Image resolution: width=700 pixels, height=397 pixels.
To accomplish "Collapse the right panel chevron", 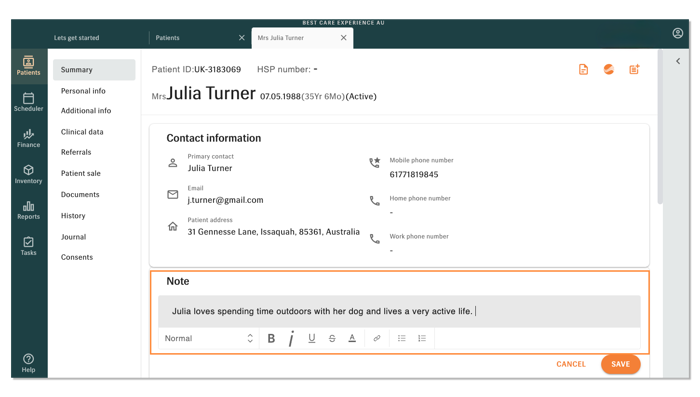I will pos(678,61).
